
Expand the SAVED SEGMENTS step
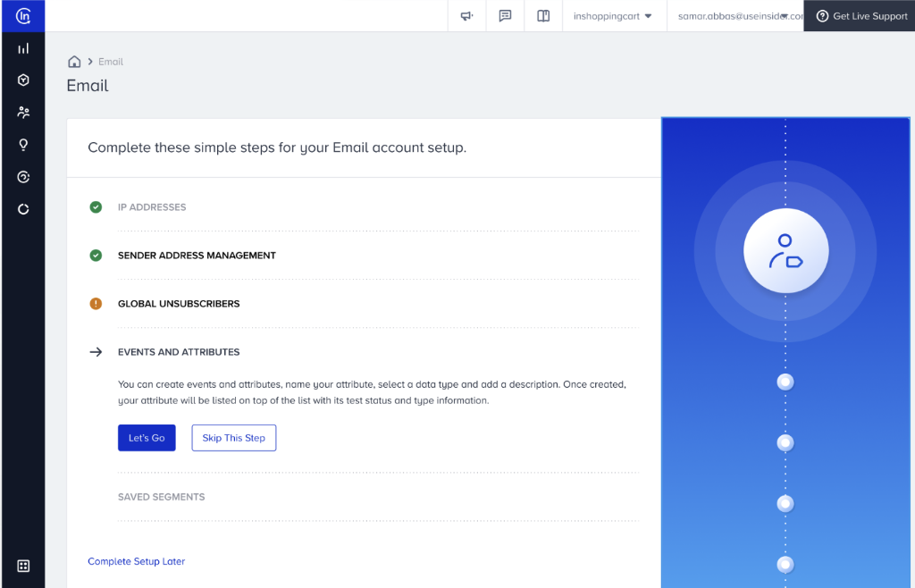coord(162,497)
